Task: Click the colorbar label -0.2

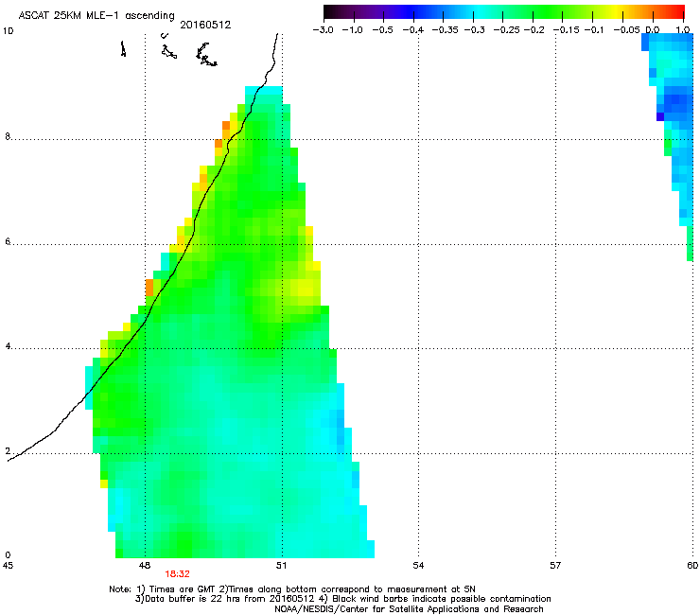Action: pyautogui.click(x=534, y=30)
